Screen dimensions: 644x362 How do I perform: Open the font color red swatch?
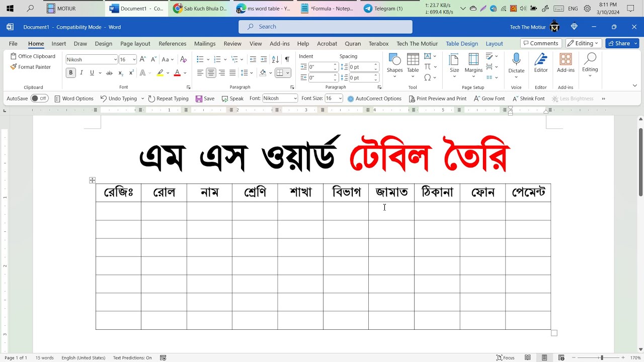tap(177, 73)
